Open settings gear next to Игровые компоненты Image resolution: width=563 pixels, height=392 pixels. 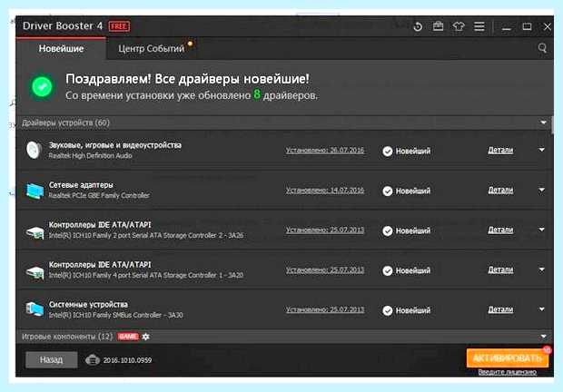(x=146, y=337)
